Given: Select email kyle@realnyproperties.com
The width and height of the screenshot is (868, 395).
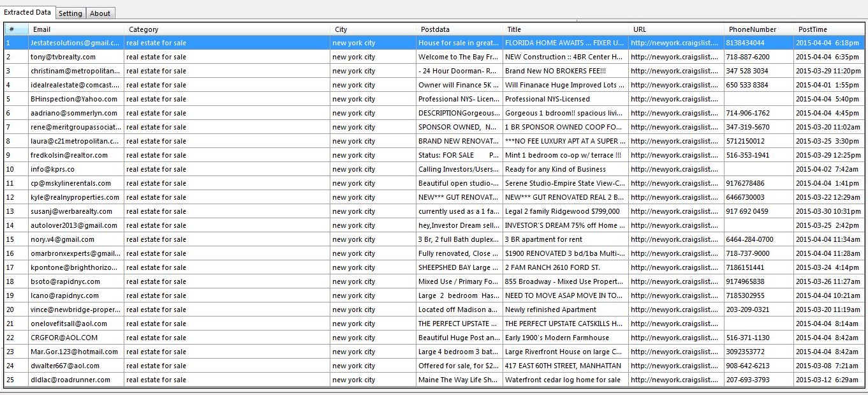Looking at the screenshot, I should click(75, 197).
